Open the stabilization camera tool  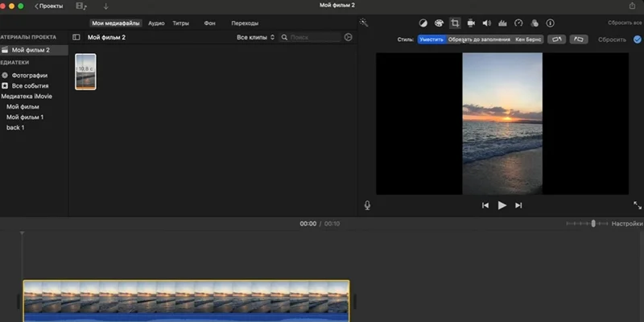(471, 23)
